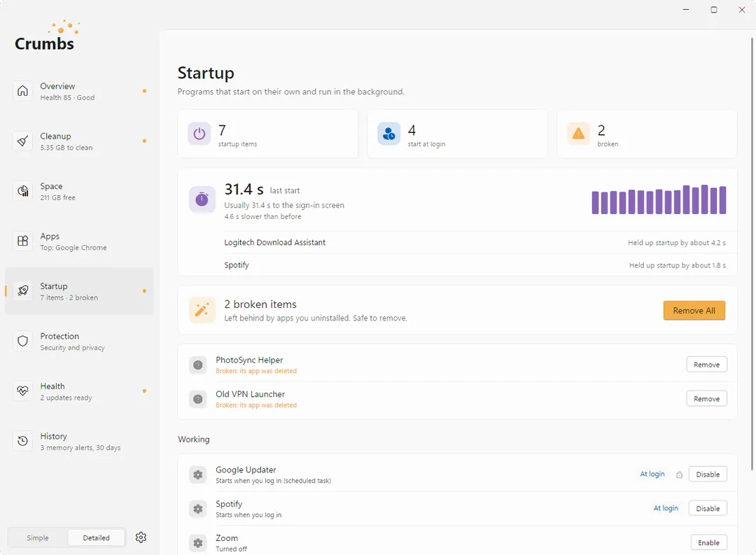Click 'Held up startup by about 1.8 s'
756x555 pixels.
pos(678,265)
